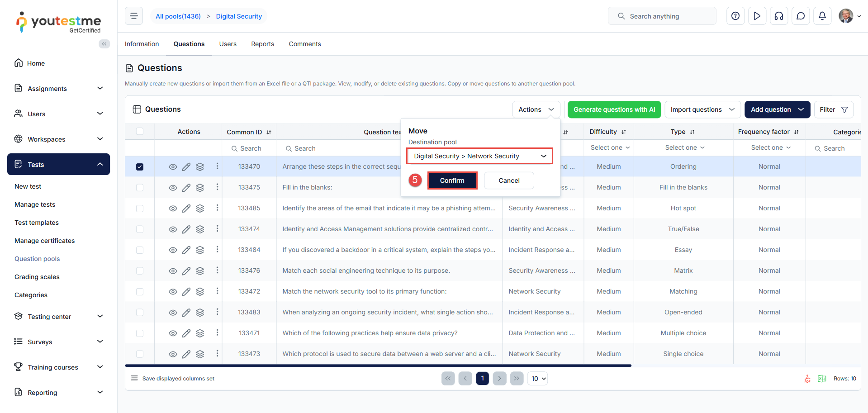Click the pencil edit icon for question 133475

tap(186, 188)
